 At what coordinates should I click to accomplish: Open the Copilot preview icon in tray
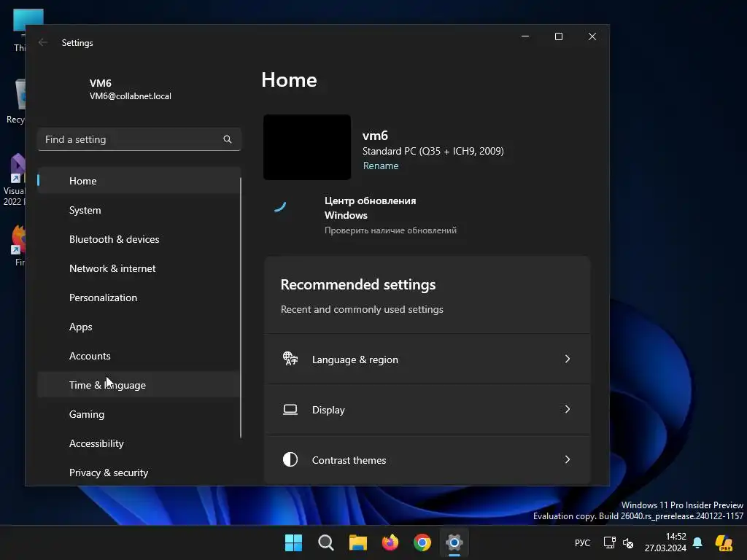click(724, 542)
